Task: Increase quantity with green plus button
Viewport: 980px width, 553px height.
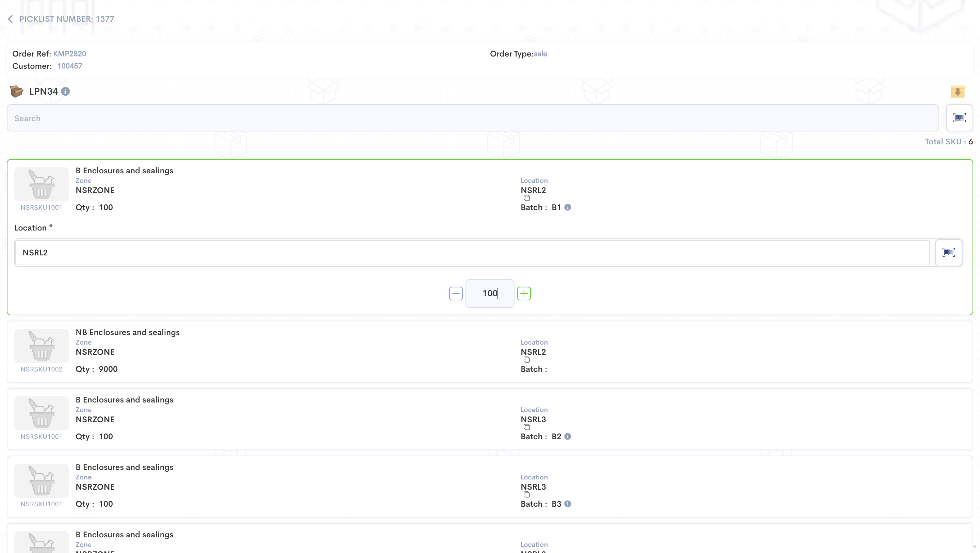Action: coord(524,294)
